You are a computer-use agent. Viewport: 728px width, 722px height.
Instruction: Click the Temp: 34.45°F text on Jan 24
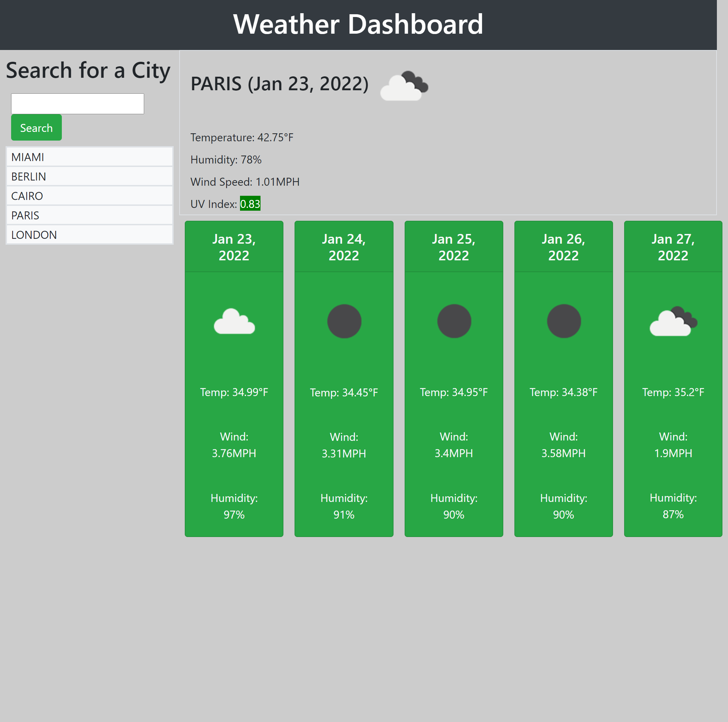coord(344,393)
